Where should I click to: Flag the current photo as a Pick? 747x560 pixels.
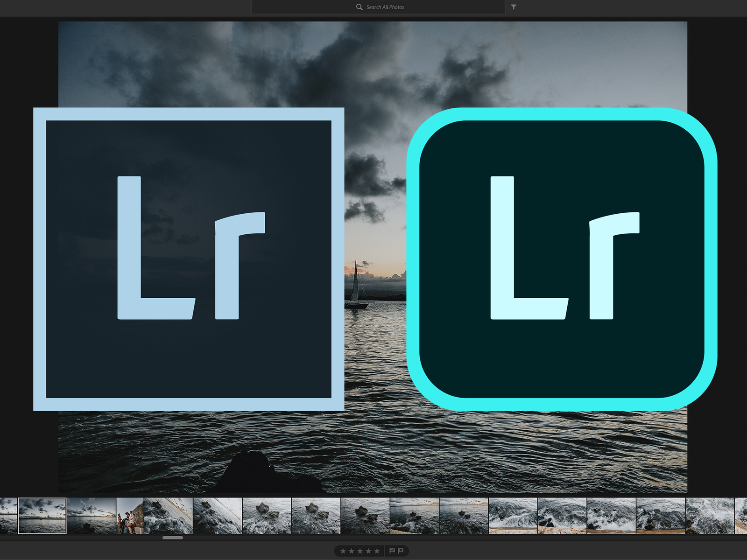tap(392, 551)
